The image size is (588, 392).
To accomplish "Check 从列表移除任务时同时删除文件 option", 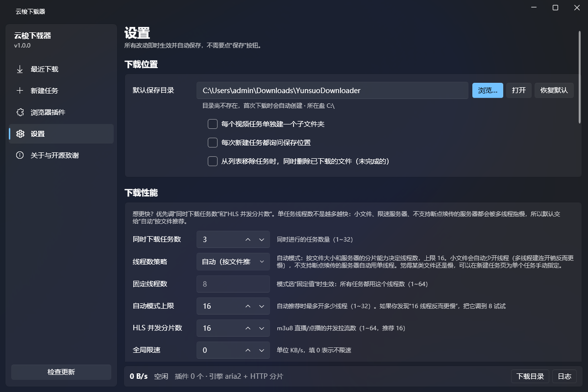I will click(x=213, y=161).
